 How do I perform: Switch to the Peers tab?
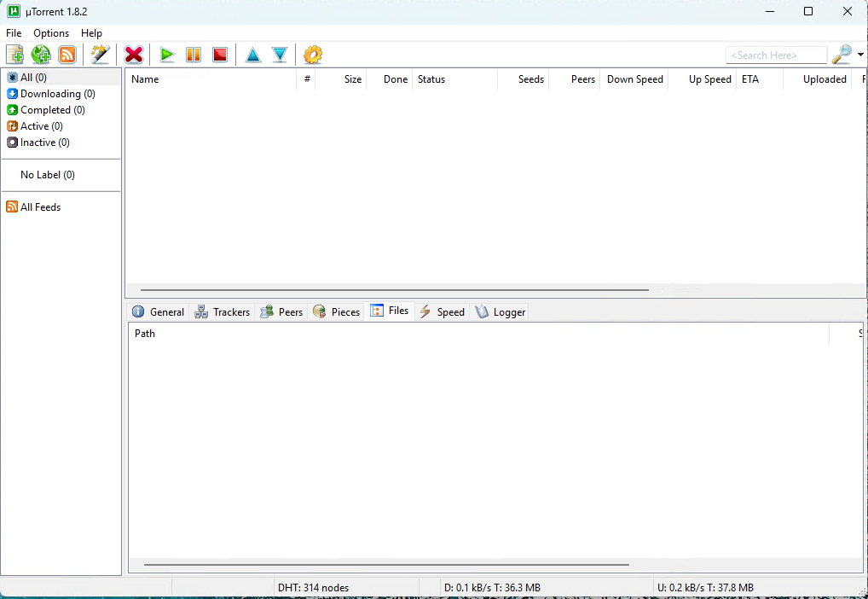281,312
